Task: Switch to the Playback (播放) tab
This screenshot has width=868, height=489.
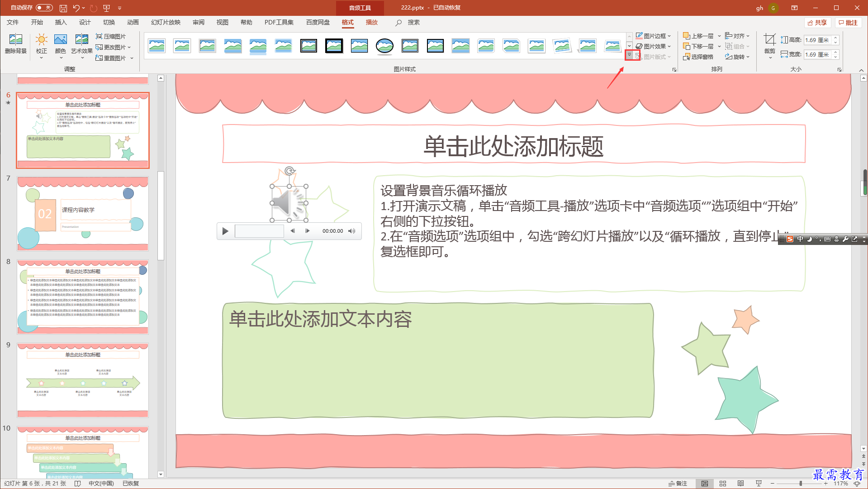Action: (x=371, y=22)
